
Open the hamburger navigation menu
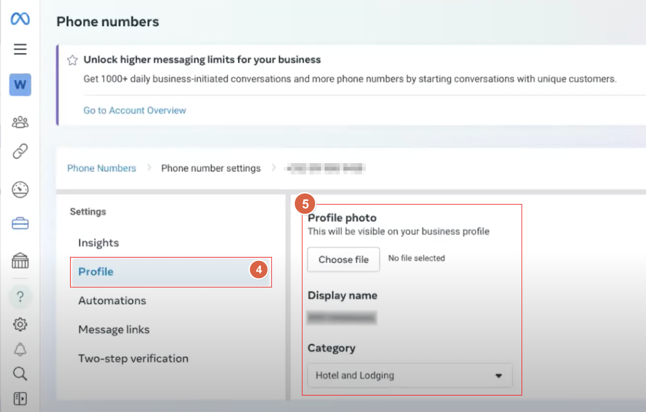(20, 49)
